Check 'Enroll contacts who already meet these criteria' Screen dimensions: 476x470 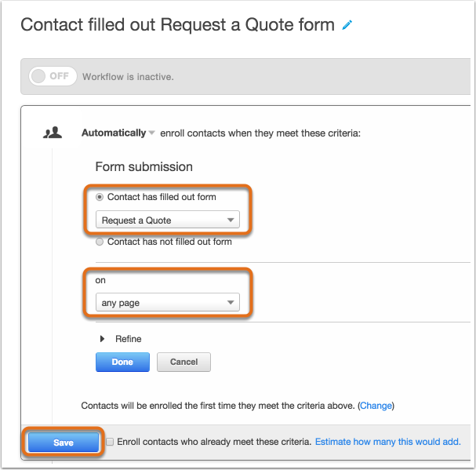tap(110, 442)
